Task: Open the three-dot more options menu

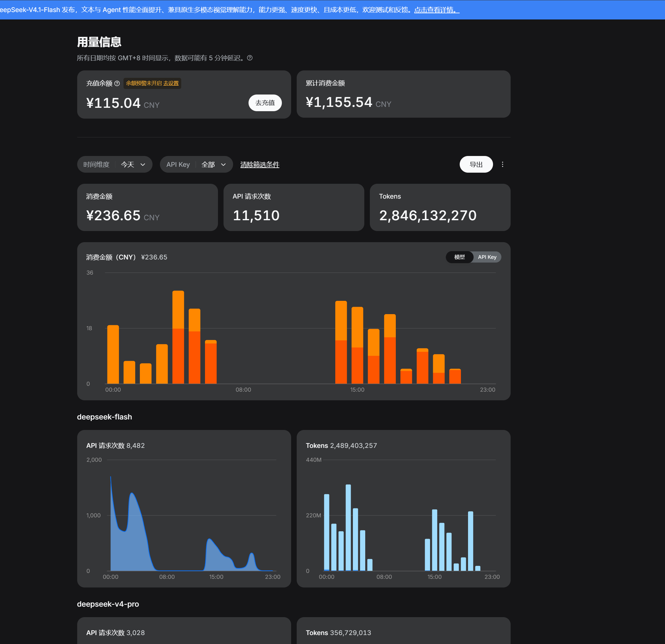Action: click(x=503, y=164)
